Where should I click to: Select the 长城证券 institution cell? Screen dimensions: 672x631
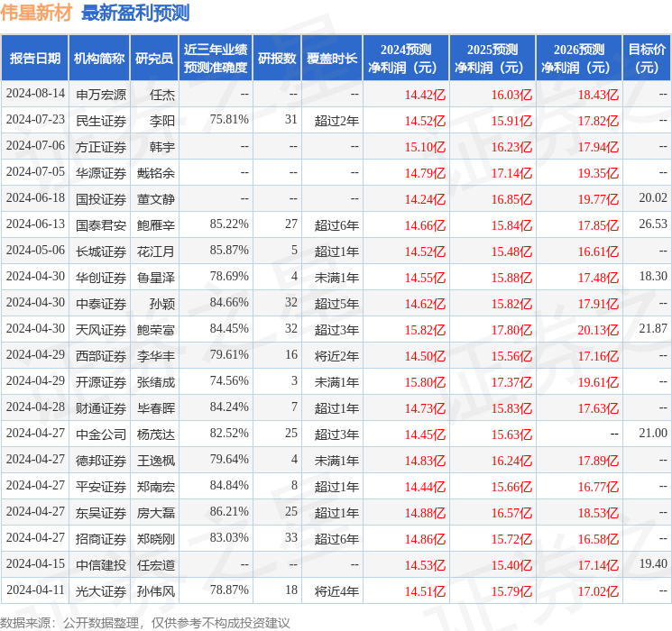pos(101,251)
